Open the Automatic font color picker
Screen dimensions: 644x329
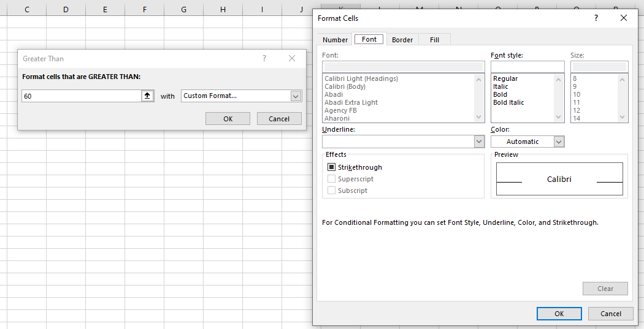[558, 142]
